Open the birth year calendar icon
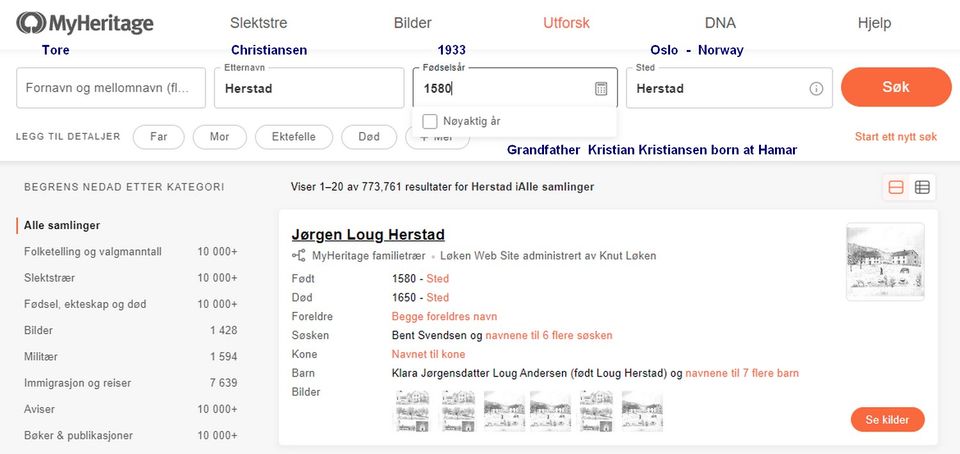 pyautogui.click(x=601, y=88)
